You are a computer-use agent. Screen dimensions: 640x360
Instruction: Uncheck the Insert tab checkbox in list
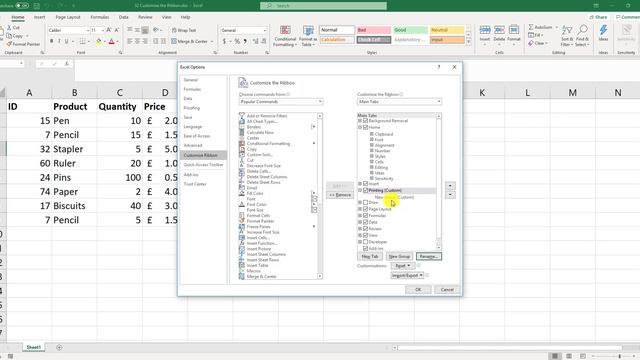pyautogui.click(x=366, y=184)
